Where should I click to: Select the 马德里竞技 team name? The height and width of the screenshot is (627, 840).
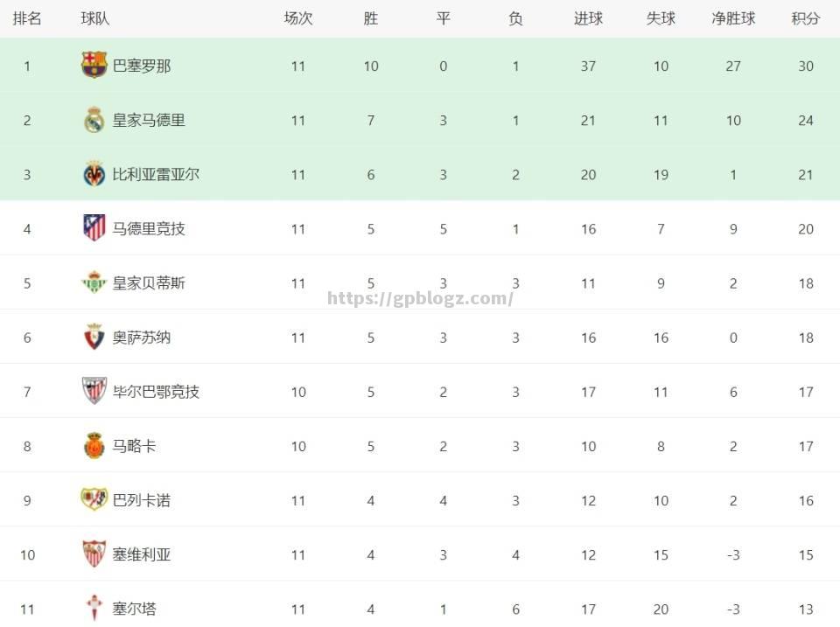pyautogui.click(x=149, y=228)
